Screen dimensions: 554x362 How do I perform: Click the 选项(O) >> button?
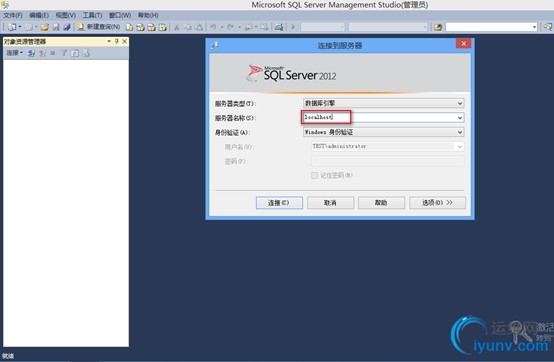point(437,203)
